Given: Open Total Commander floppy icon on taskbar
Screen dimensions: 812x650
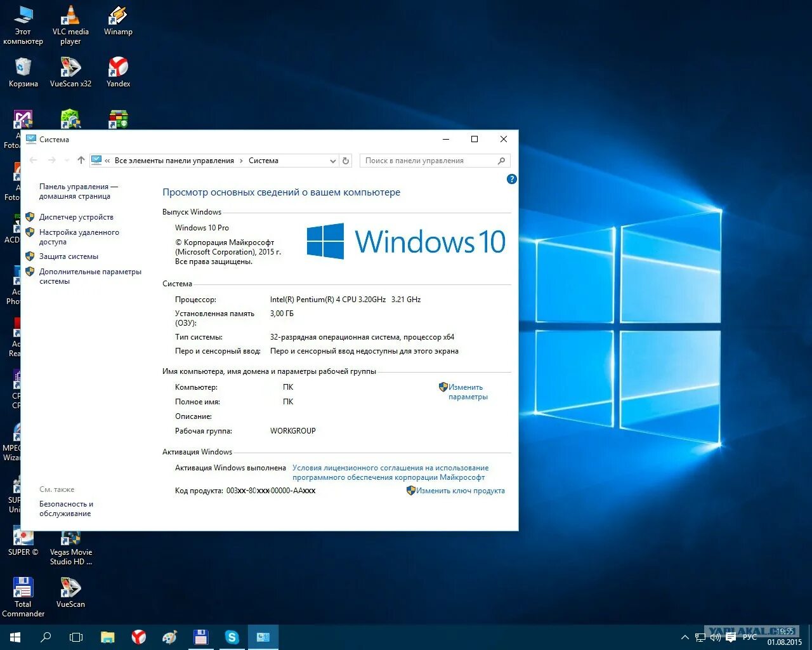Looking at the screenshot, I should pos(200,637).
